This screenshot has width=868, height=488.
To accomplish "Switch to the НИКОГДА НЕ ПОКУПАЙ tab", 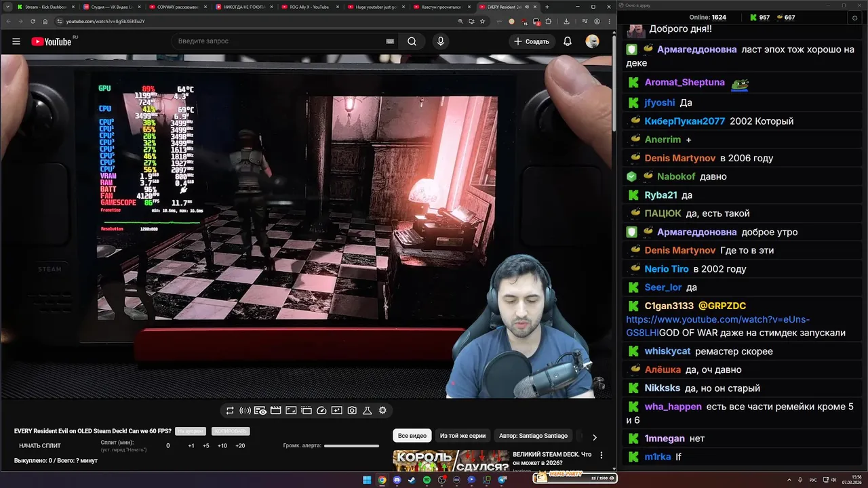I will click(243, 7).
